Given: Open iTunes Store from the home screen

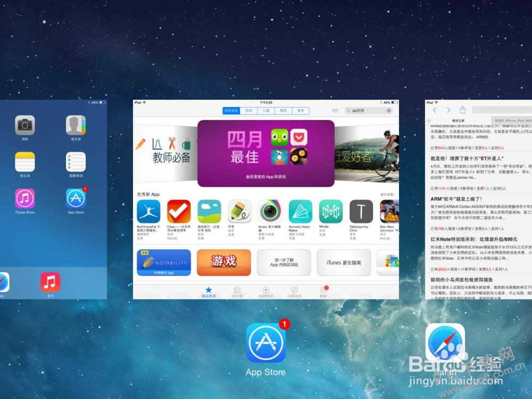Looking at the screenshot, I should (x=24, y=198).
